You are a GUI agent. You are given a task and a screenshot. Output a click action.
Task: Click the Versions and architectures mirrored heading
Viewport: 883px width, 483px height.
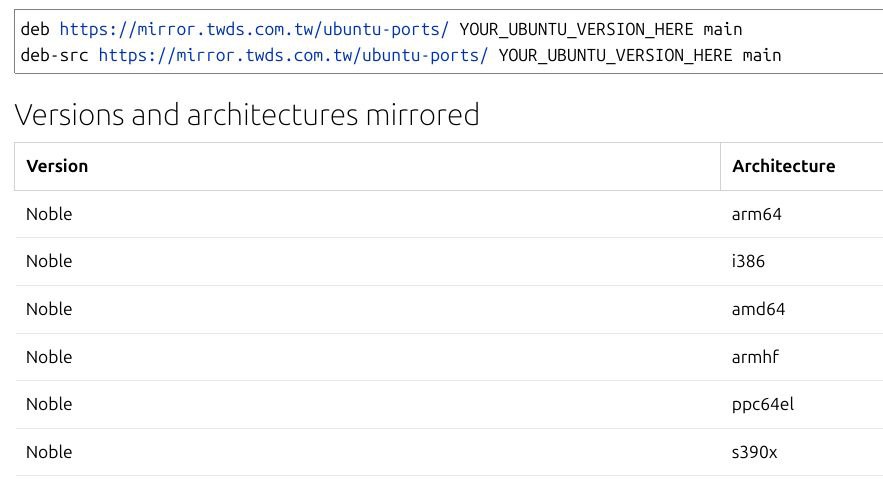click(247, 115)
